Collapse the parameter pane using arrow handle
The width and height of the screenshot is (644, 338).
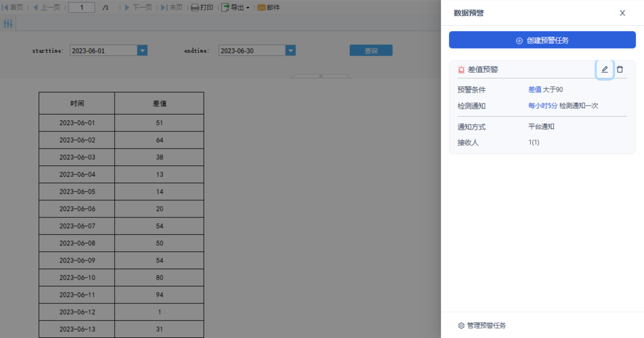pyautogui.click(x=321, y=76)
